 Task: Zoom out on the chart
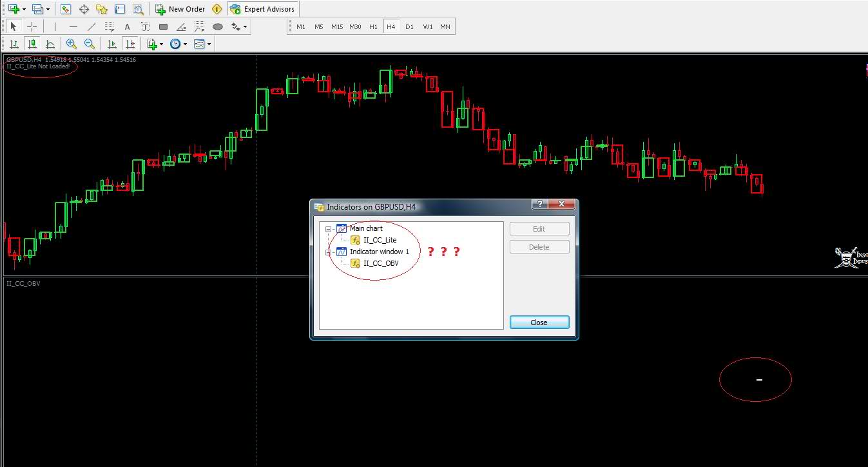pos(90,44)
